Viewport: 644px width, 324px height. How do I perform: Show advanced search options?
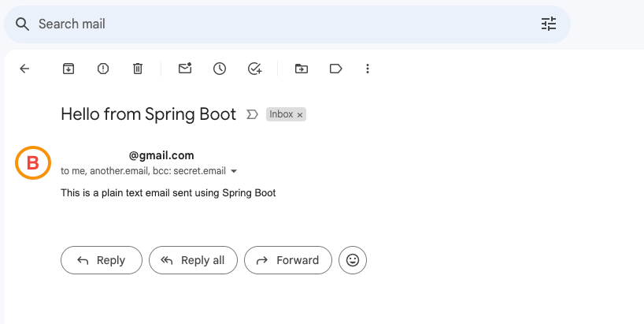click(548, 24)
